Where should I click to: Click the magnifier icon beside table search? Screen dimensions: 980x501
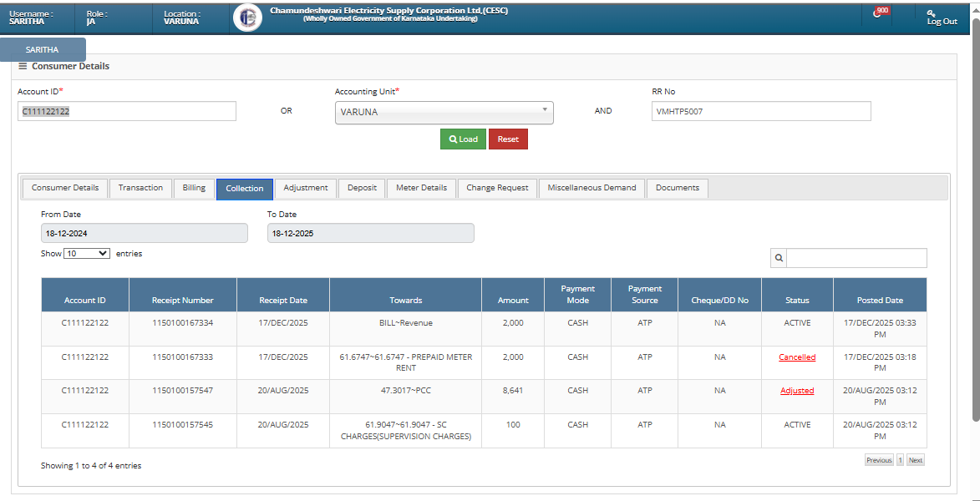779,258
